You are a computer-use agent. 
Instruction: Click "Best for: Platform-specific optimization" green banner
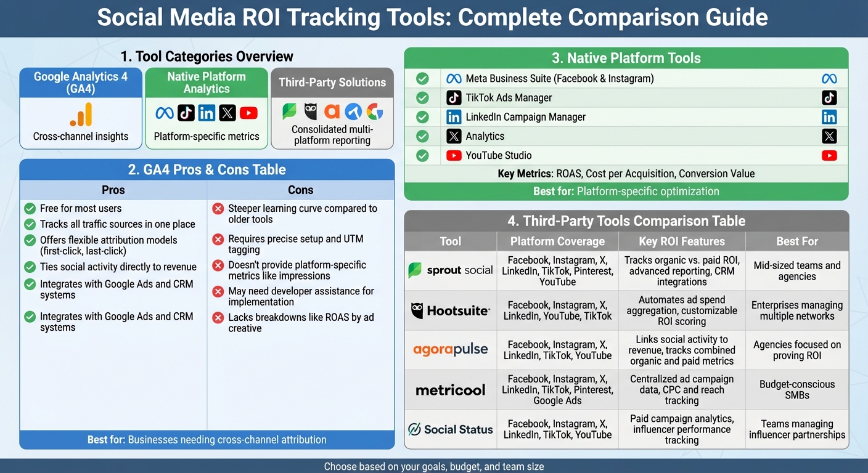coord(626,191)
